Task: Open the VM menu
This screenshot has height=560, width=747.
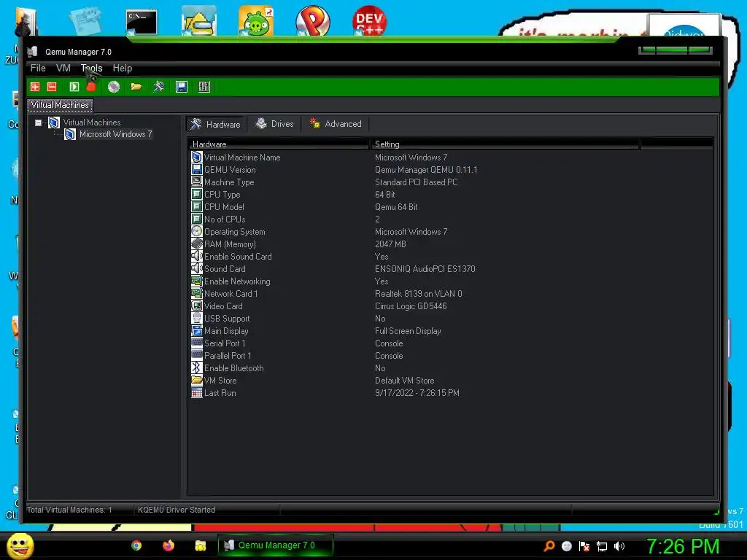Action: (63, 68)
